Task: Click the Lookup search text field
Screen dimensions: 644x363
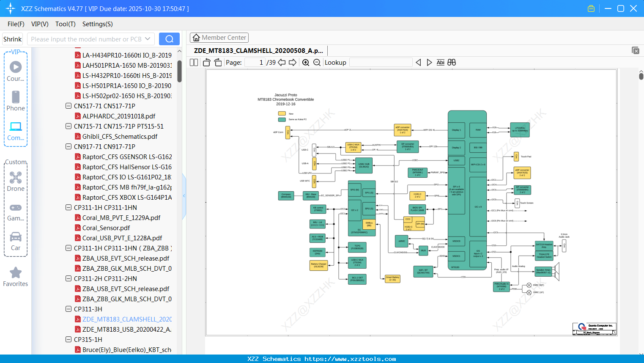Action: [x=381, y=63]
